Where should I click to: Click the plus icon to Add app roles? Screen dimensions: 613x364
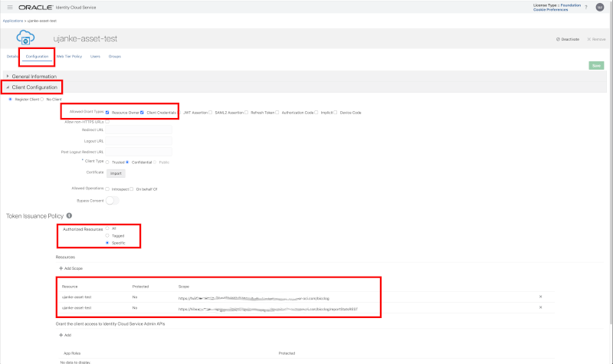pyautogui.click(x=61, y=335)
